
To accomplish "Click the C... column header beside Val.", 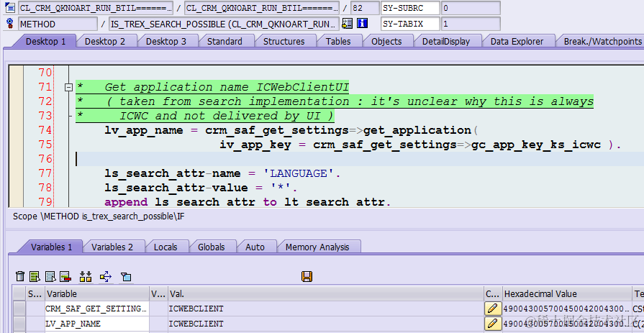I will 492,293.
